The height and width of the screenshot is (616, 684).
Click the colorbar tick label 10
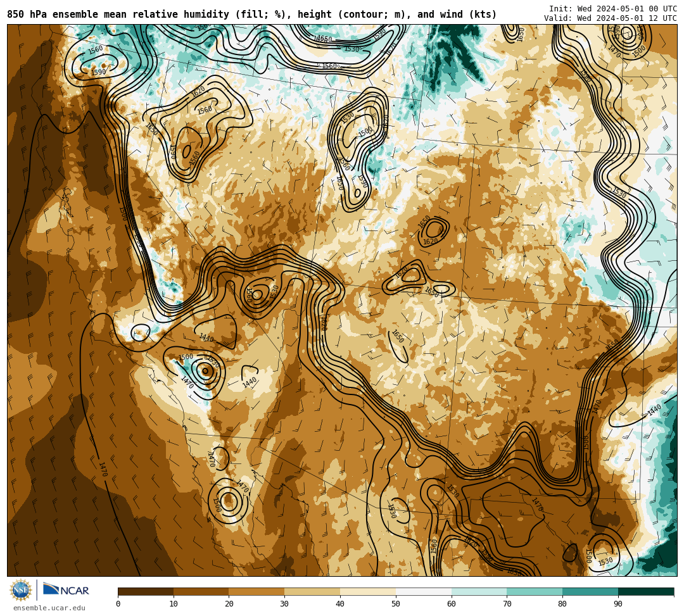pyautogui.click(x=174, y=604)
